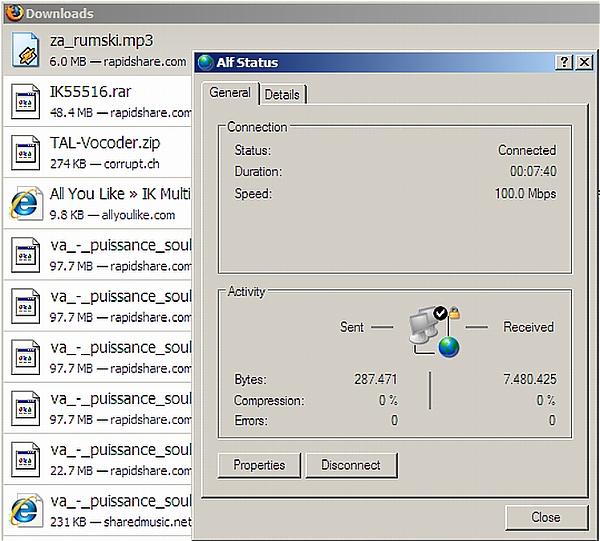Select the TAL-Vocoder.zip download name
This screenshot has width=600, height=541.
[x=104, y=143]
